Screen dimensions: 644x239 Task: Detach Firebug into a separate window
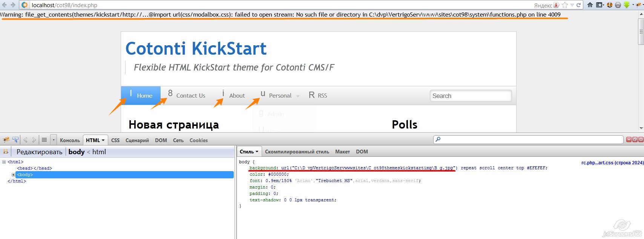[635, 139]
